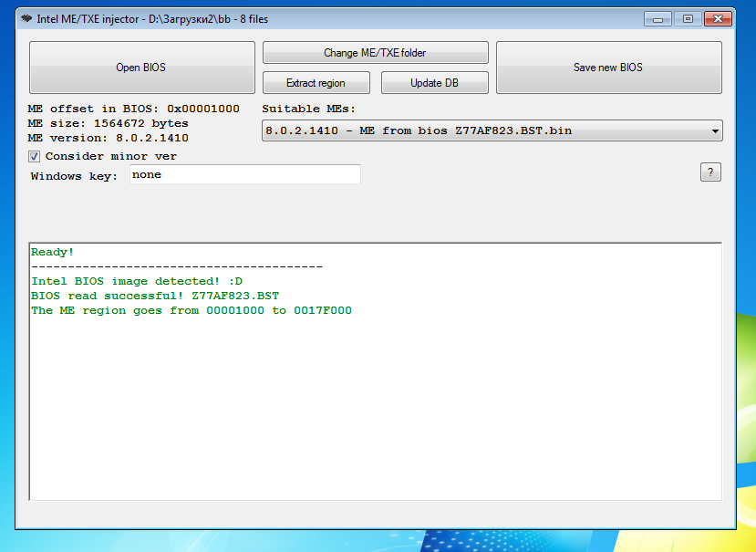Click the 'ME size: 1564672 bytes' text

click(x=108, y=123)
